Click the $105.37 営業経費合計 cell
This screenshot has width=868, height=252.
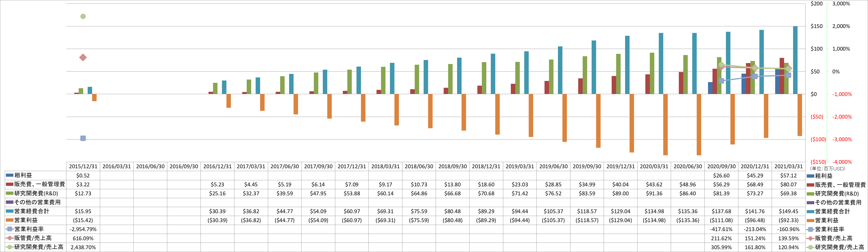click(x=553, y=211)
